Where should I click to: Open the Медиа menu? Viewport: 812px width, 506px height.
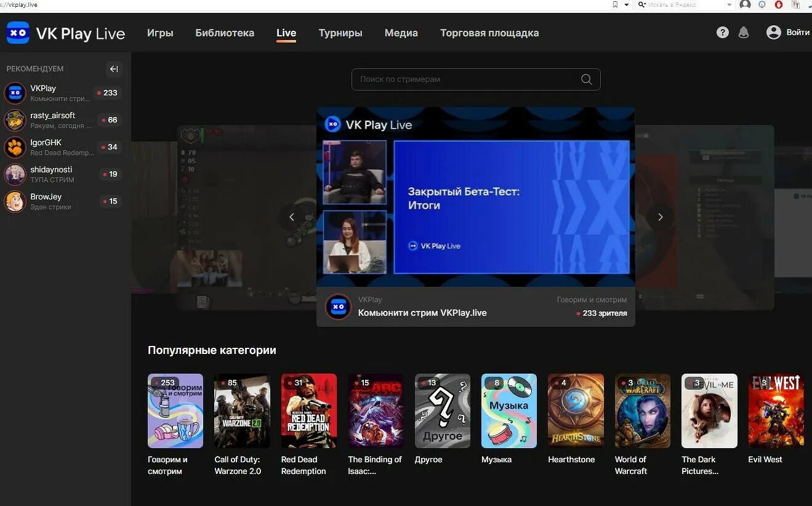(x=401, y=33)
